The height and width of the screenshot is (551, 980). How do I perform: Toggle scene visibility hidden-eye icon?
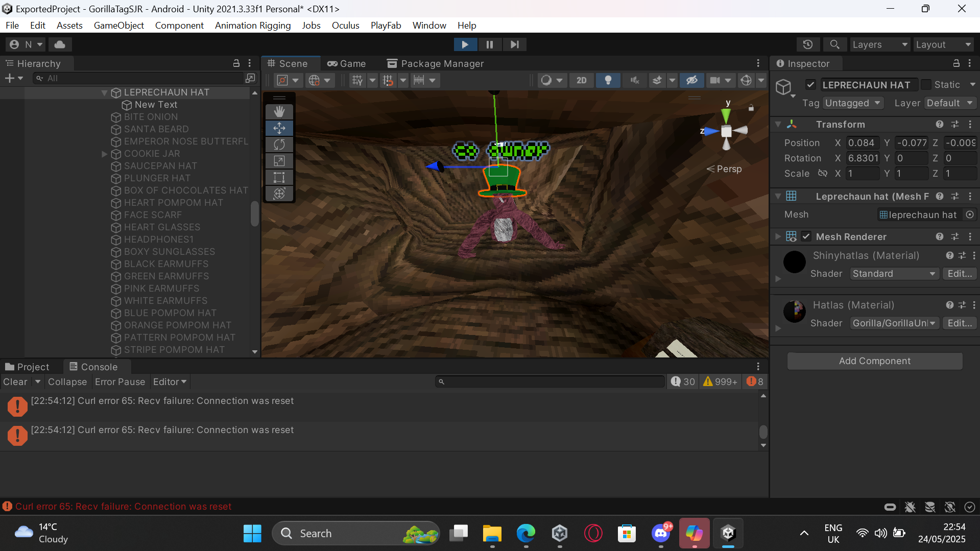pyautogui.click(x=691, y=80)
